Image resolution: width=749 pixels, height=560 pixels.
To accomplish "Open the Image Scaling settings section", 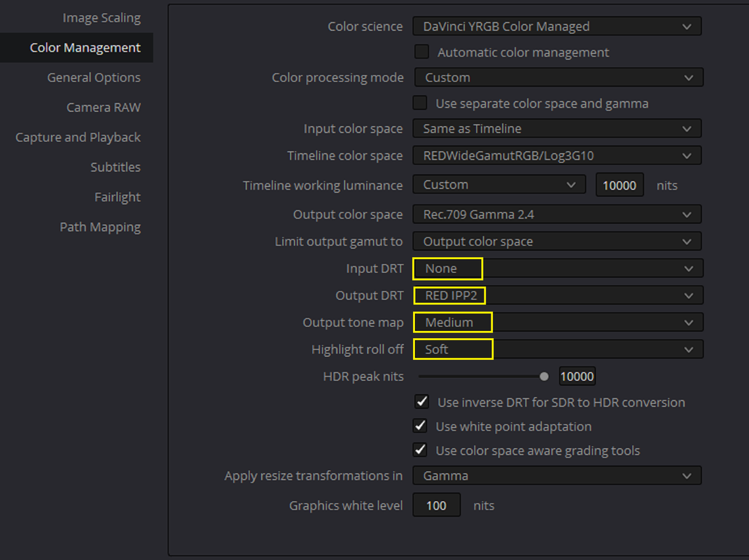I will click(x=101, y=17).
